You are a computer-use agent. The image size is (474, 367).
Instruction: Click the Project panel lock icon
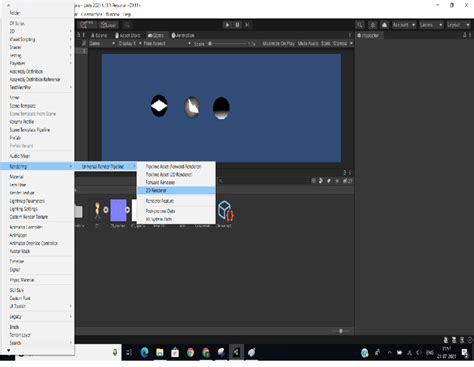pyautogui.click(x=345, y=172)
